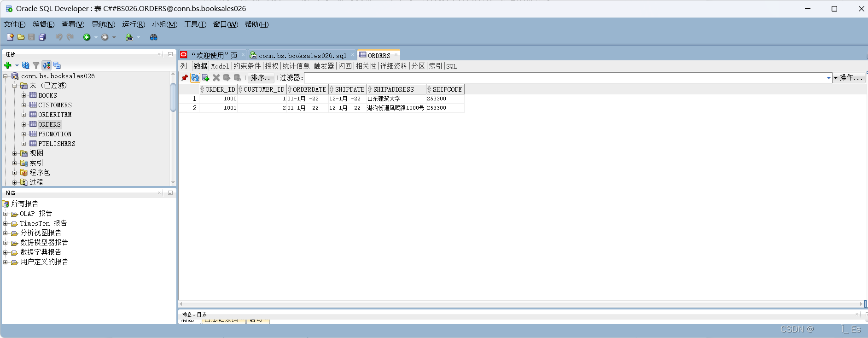Click the ORDERDATE column header
868x338 pixels.
(x=308, y=89)
